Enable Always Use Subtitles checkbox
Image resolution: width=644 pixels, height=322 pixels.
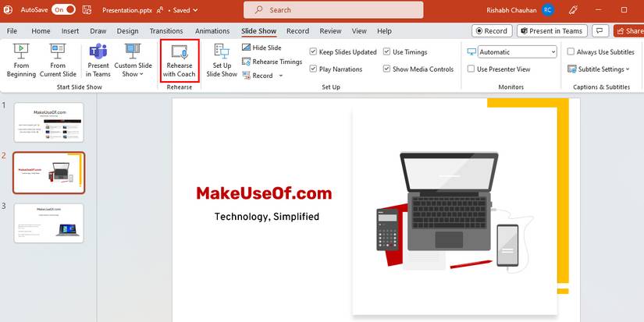[571, 51]
